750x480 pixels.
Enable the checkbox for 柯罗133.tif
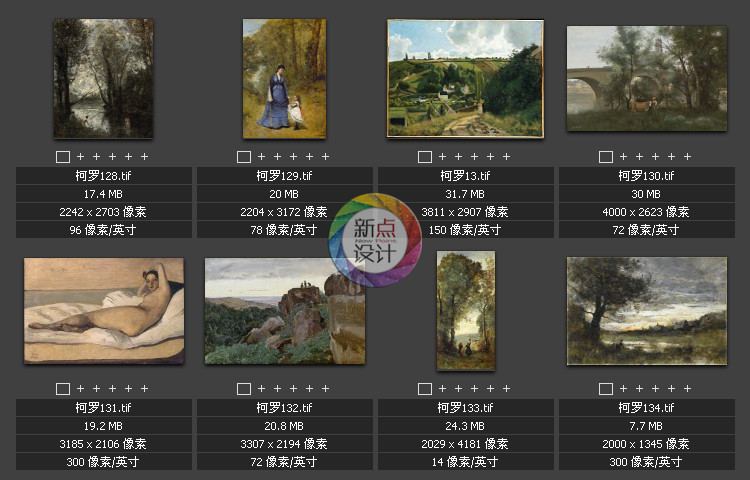[425, 389]
